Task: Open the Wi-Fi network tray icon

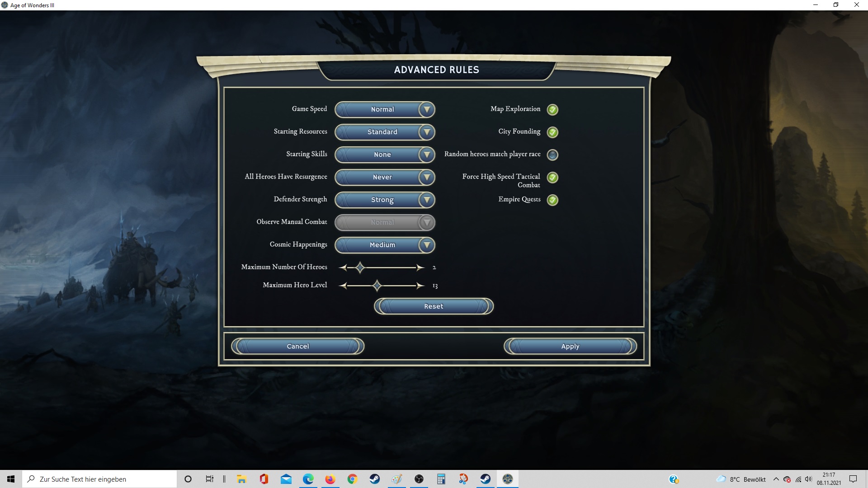Action: click(x=798, y=479)
